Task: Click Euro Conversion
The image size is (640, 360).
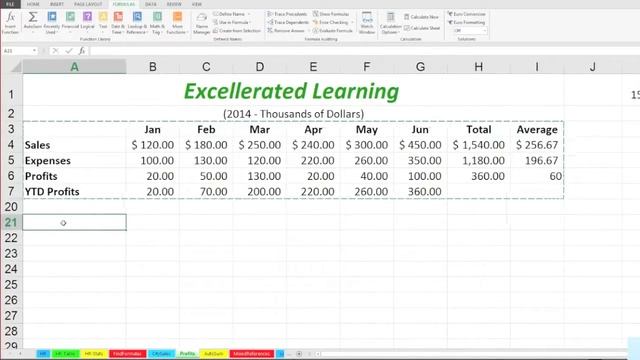Action: pos(467,14)
